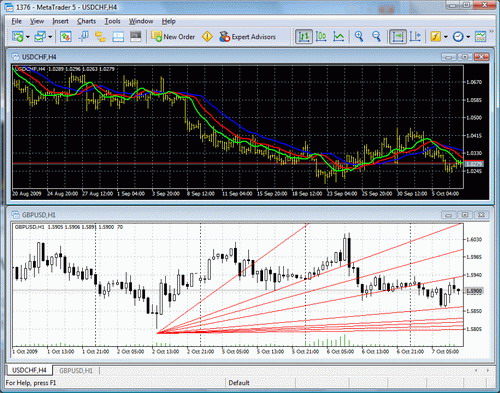Open the Help menu
This screenshot has width=500, height=393.
(169, 21)
